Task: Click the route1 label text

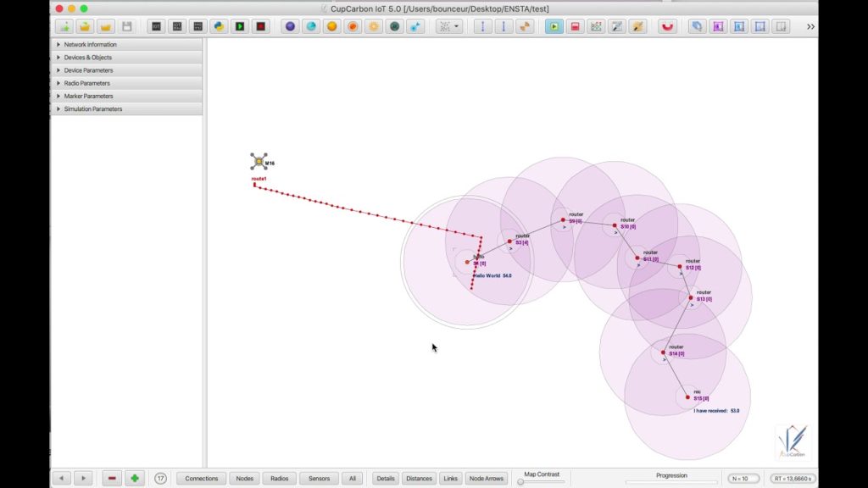Action: [x=259, y=179]
